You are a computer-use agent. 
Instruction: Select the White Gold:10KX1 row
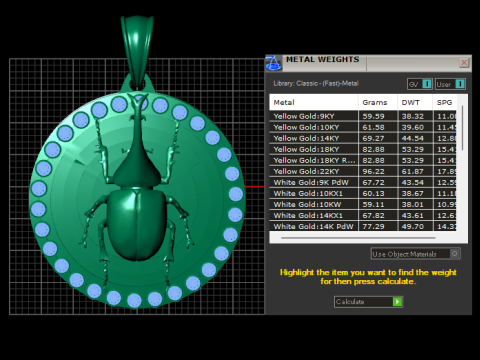pyautogui.click(x=363, y=193)
